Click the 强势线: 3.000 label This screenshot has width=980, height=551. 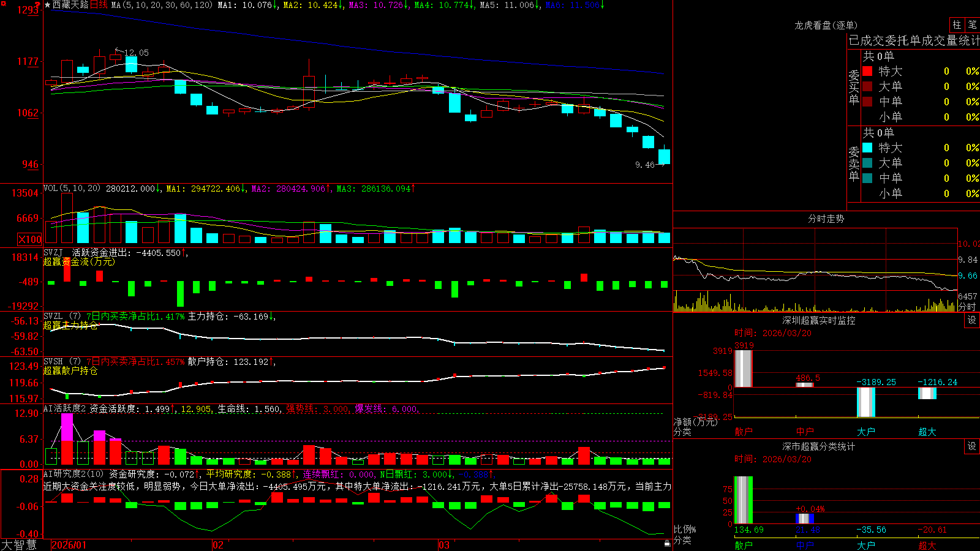tap(318, 408)
